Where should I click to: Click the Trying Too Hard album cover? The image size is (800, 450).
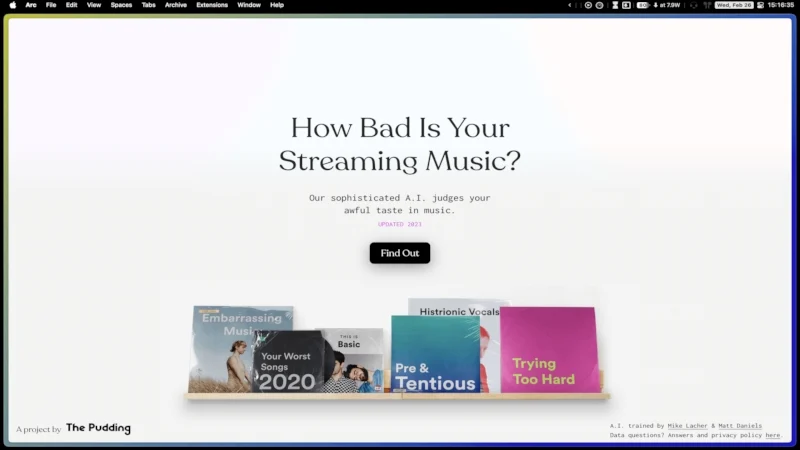click(548, 350)
